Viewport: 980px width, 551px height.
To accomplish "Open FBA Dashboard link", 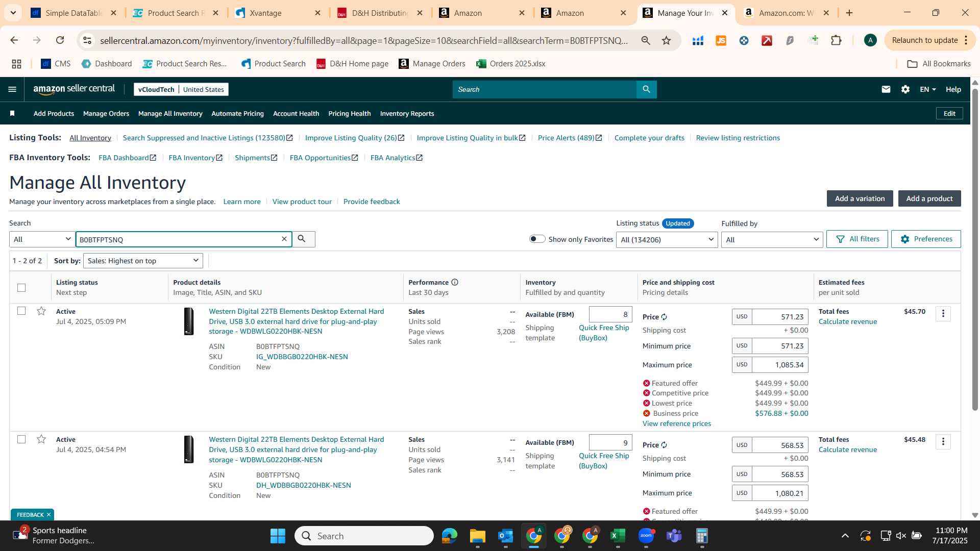I will coord(127,158).
